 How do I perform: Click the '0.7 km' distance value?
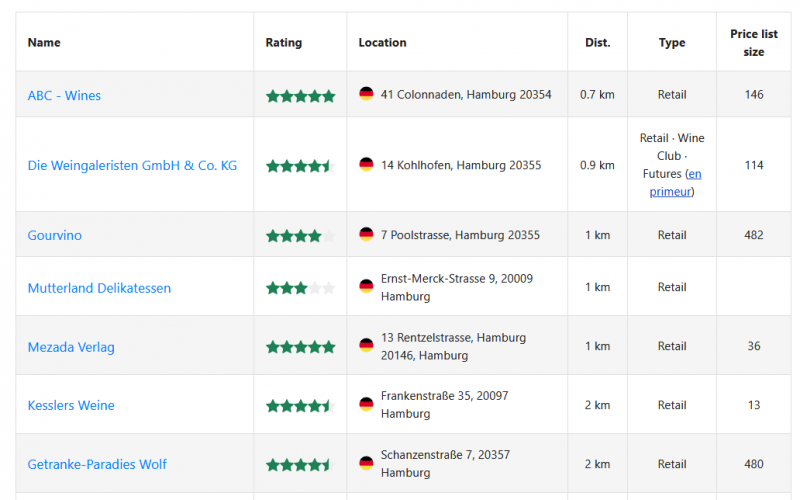[597, 94]
